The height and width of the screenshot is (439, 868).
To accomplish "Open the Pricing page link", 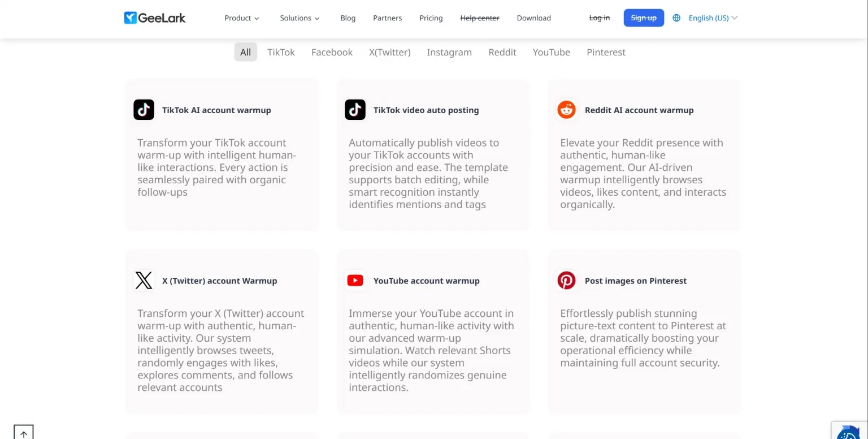I will coord(431,18).
